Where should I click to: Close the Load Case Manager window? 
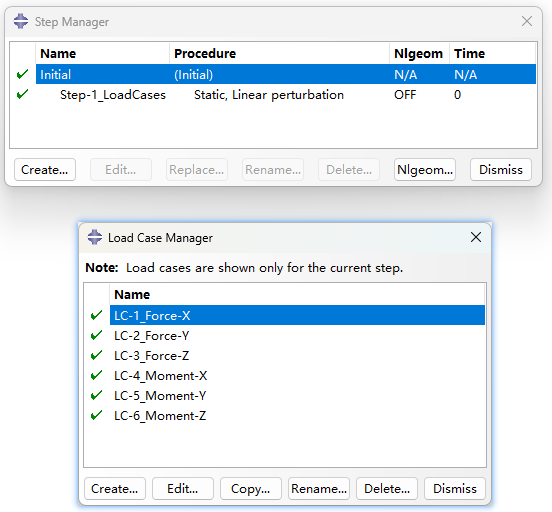click(476, 237)
